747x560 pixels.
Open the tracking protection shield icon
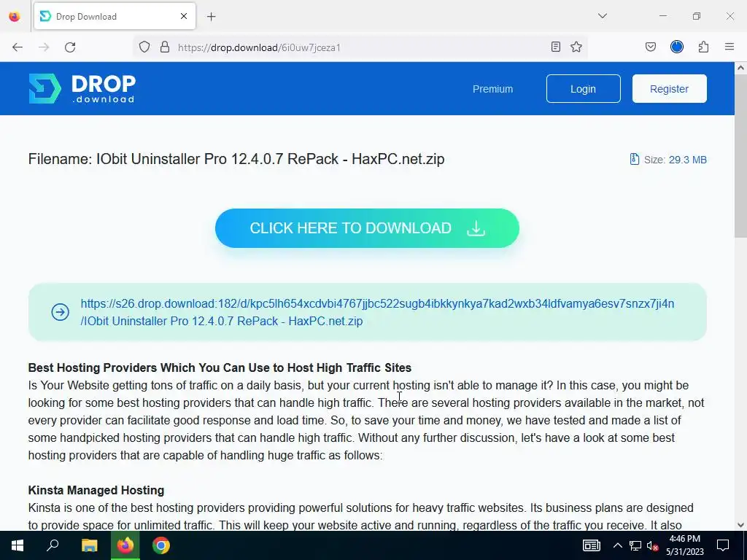144,47
